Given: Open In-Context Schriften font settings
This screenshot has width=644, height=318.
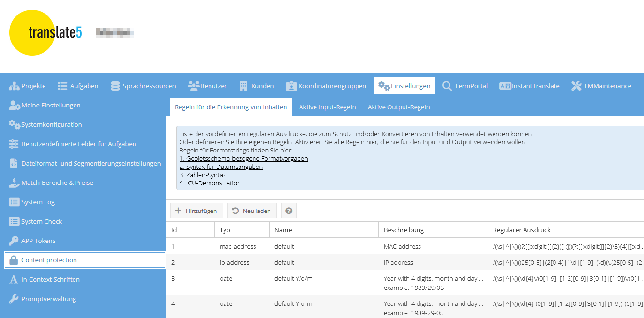Looking at the screenshot, I should (50, 279).
